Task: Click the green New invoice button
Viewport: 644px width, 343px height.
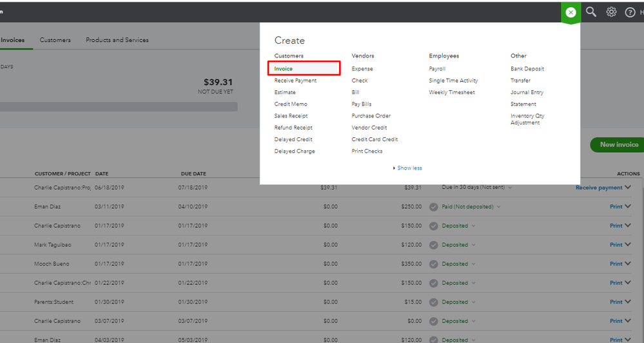Action: pos(617,144)
